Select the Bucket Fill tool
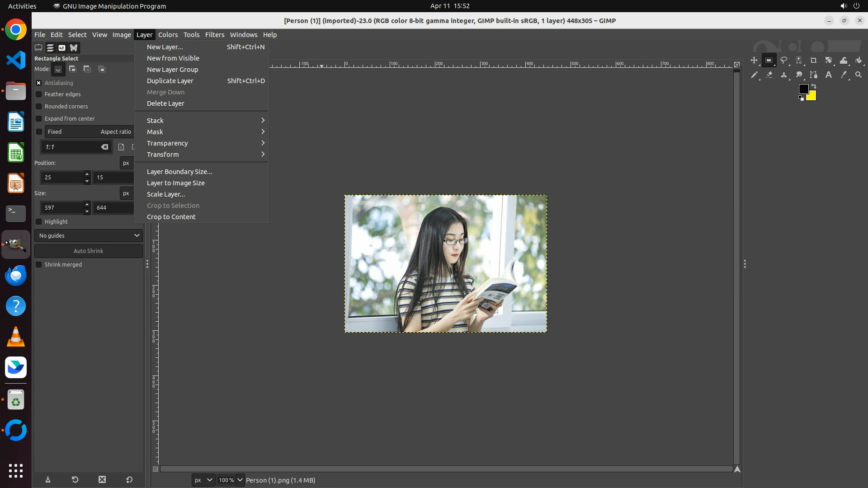Viewport: 868px width, 488px height. coord(859,60)
